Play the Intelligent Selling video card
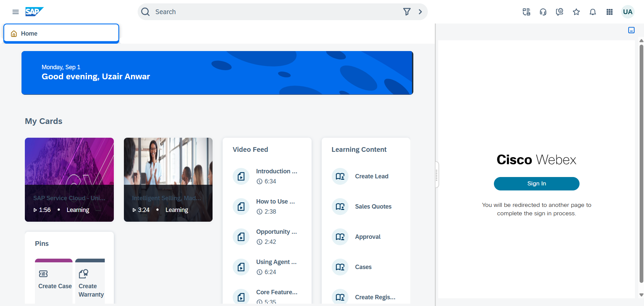The image size is (644, 306). 168,179
